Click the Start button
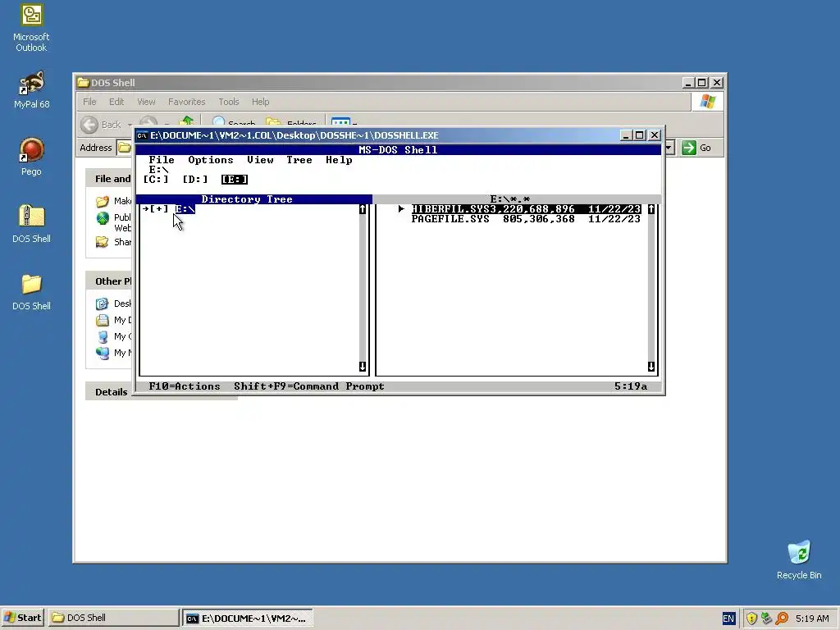The image size is (840, 630). [22, 618]
